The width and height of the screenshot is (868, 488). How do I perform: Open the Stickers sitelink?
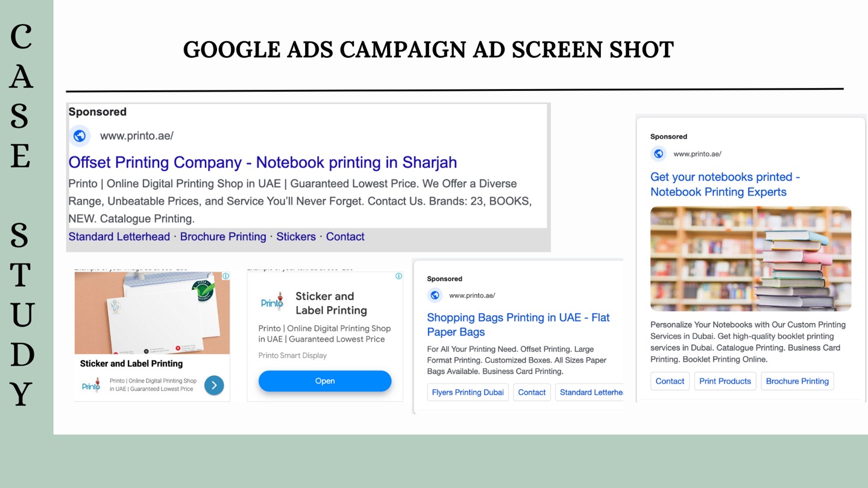296,237
